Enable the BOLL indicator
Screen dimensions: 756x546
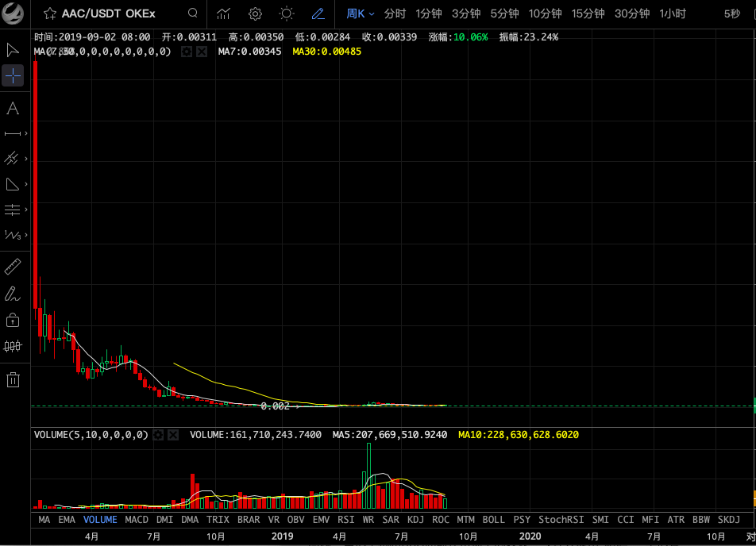point(494,520)
